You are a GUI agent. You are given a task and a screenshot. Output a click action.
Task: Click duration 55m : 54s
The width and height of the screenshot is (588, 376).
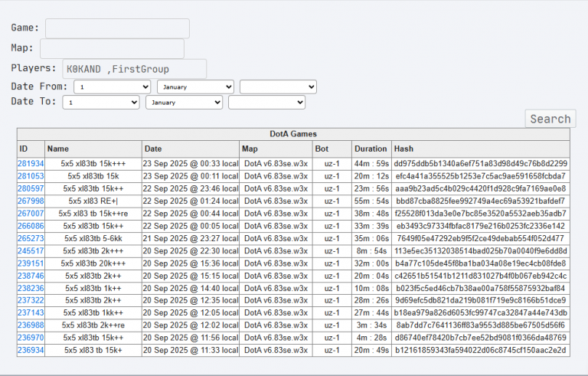[371, 201]
